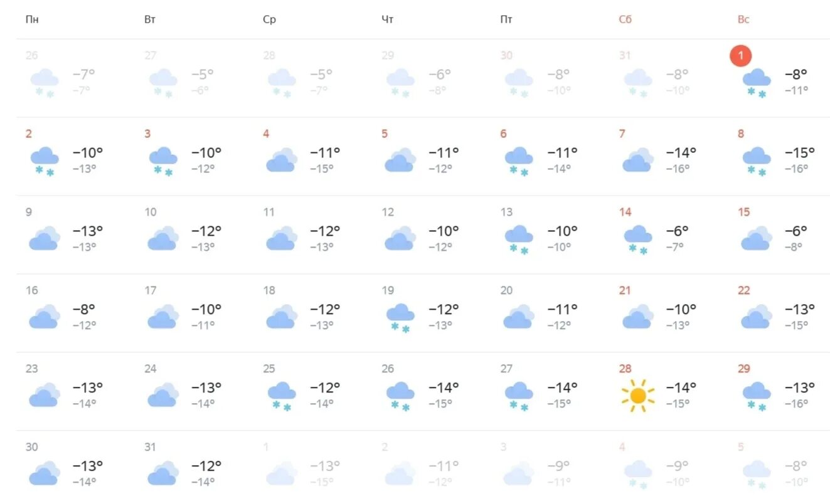Click the Пн weekday column header
The image size is (830, 504).
pos(32,19)
